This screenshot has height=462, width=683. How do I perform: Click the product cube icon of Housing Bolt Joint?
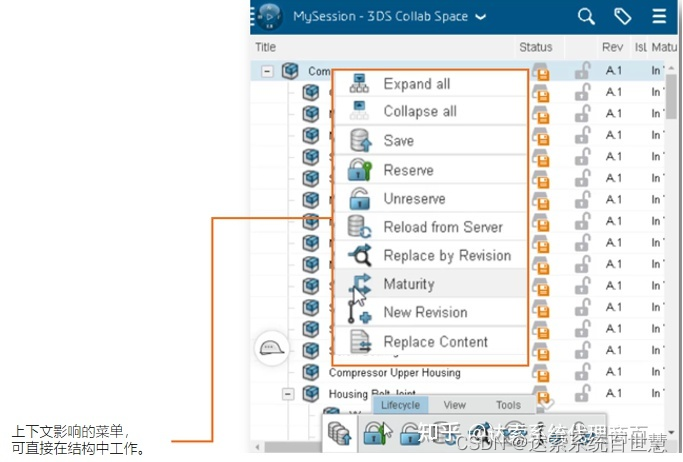(x=311, y=393)
